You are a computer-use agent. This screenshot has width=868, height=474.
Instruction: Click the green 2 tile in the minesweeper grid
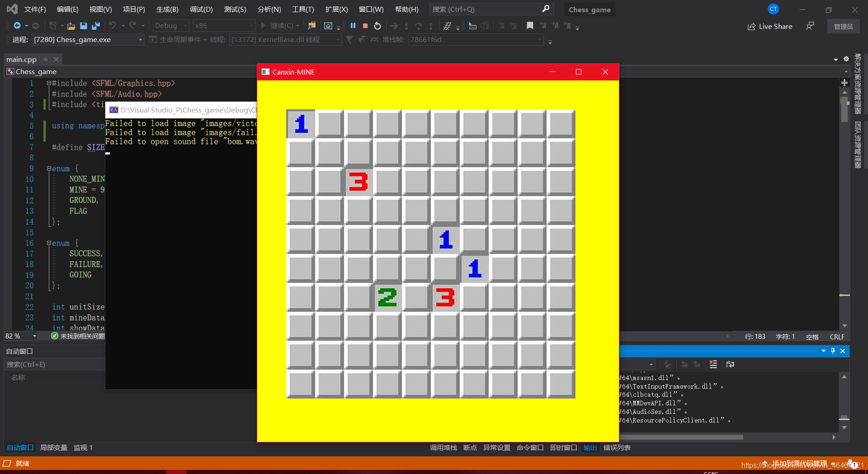pyautogui.click(x=387, y=298)
